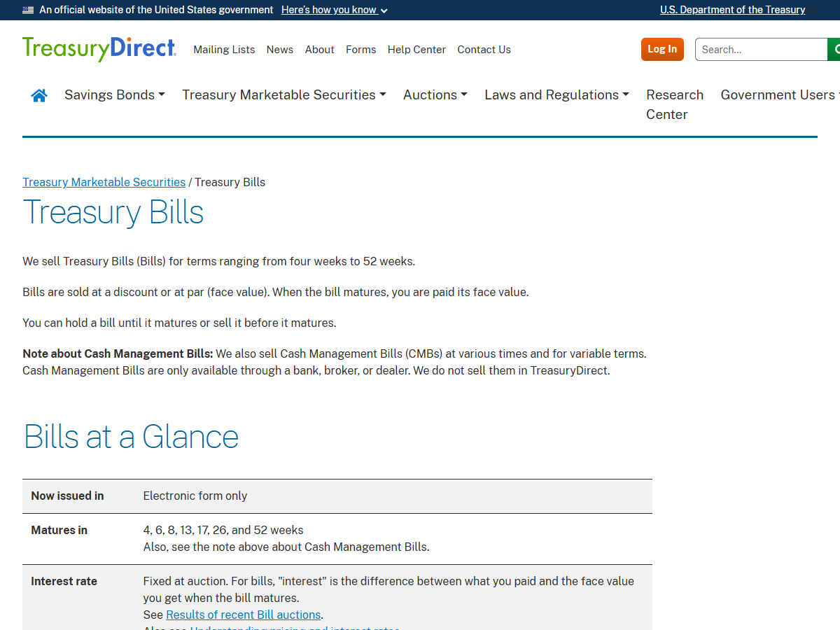Click "An official website of the United States government" text
The image size is (840, 630).
[156, 10]
